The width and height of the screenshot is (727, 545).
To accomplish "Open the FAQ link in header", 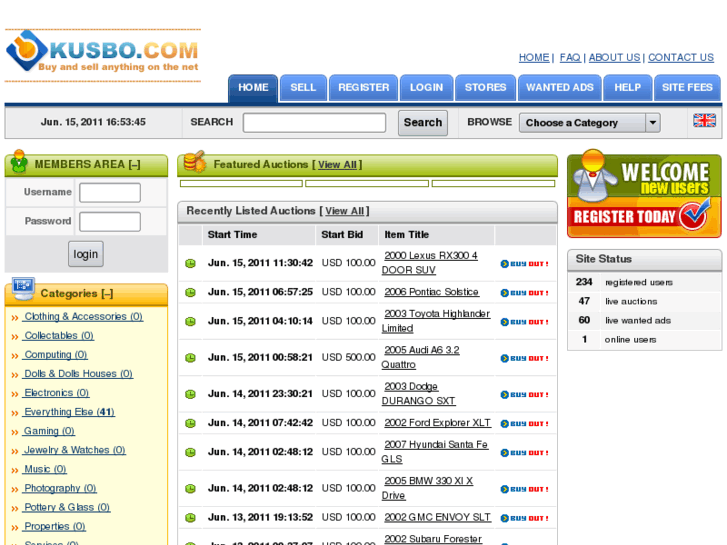I will coord(570,58).
